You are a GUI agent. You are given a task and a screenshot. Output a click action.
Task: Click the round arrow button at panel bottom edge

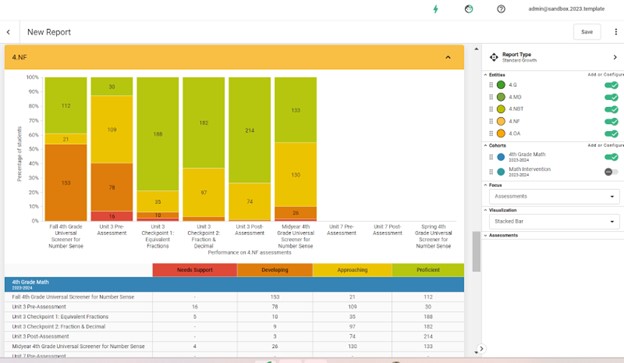coord(481,349)
